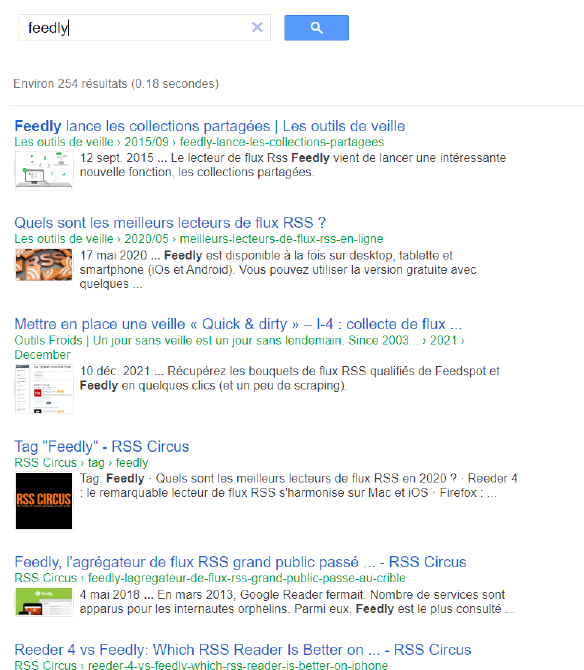Click the snippet dated '12 sept. 2015'
584x670 pixels.
pos(293,165)
